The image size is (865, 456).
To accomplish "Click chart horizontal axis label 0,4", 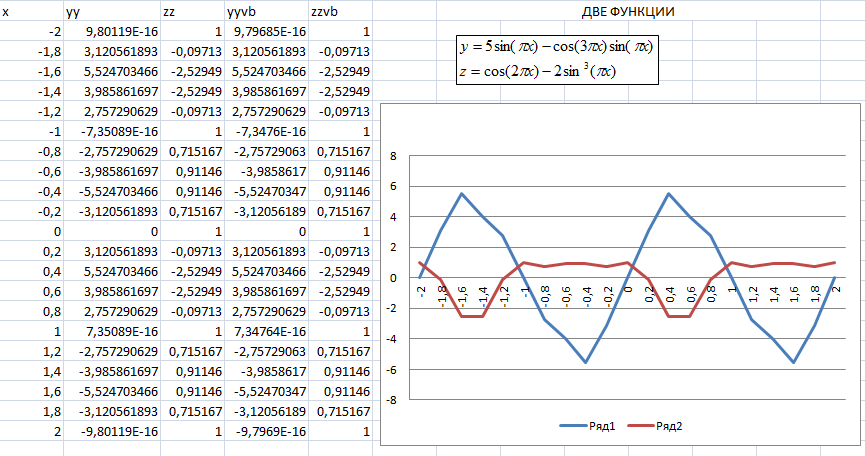I will pos(669,295).
